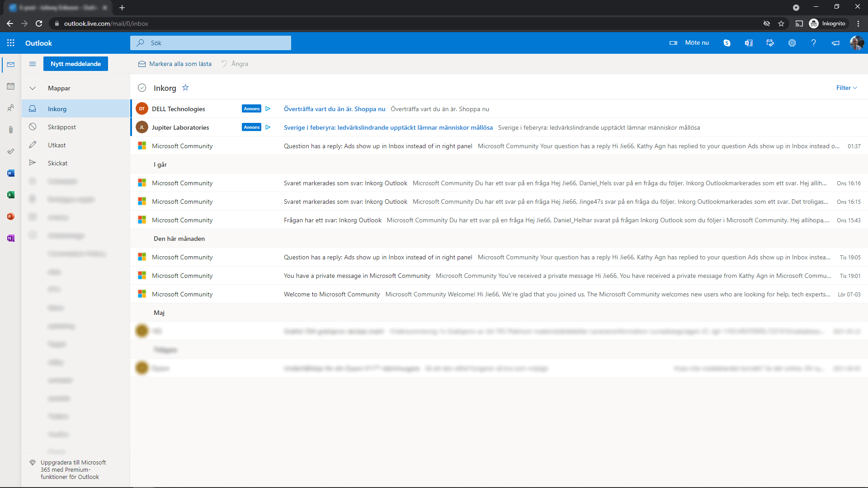
Task: Launch PowerPoint from the left rail
Action: pyautogui.click(x=11, y=216)
